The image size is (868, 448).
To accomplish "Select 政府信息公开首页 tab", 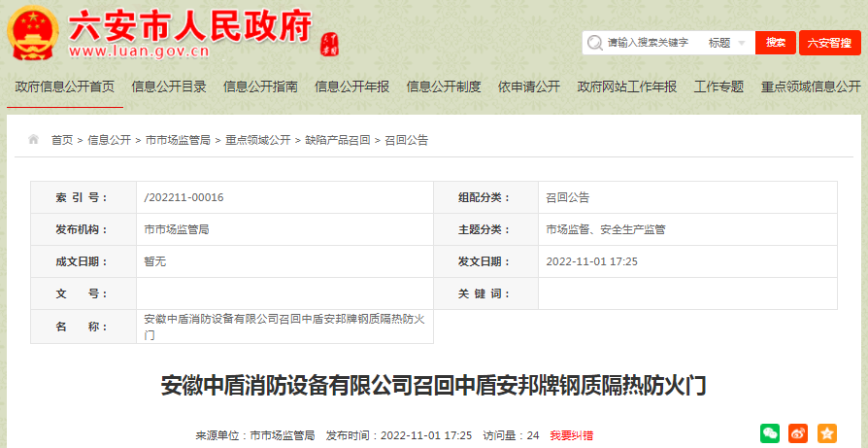I will [65, 86].
